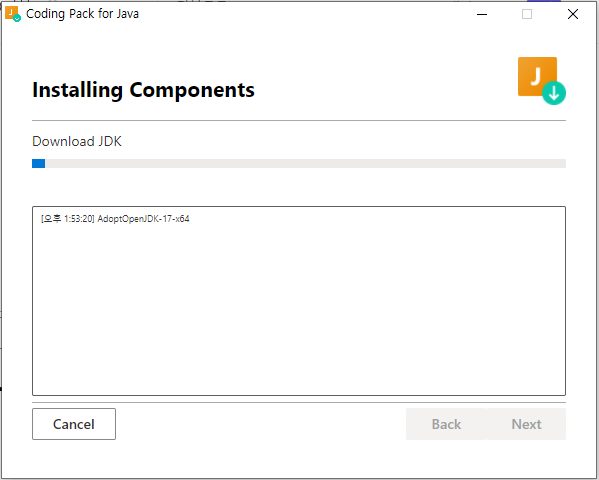This screenshot has height=480, width=599.
Task: Click the disabled Back button
Action: [x=446, y=424]
